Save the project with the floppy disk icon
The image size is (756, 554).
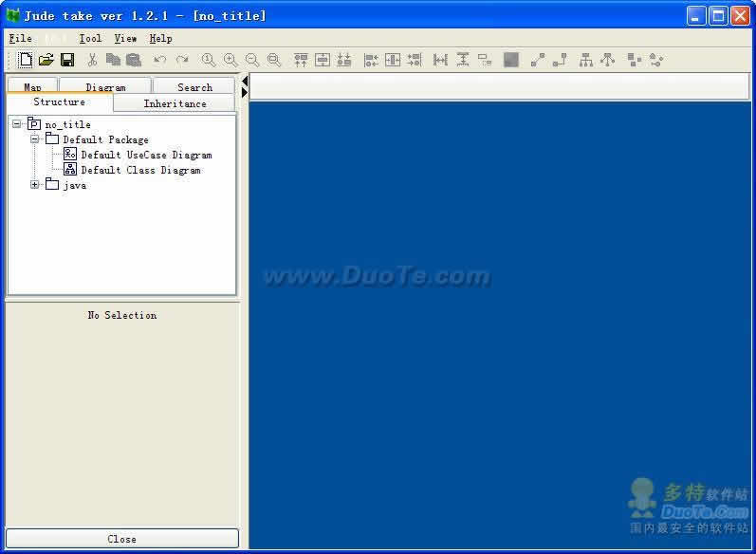click(67, 60)
